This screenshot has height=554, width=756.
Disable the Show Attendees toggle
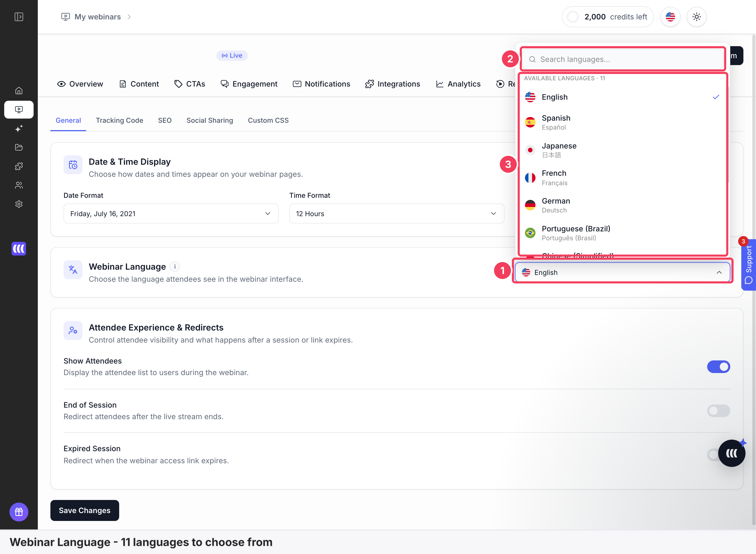click(718, 366)
